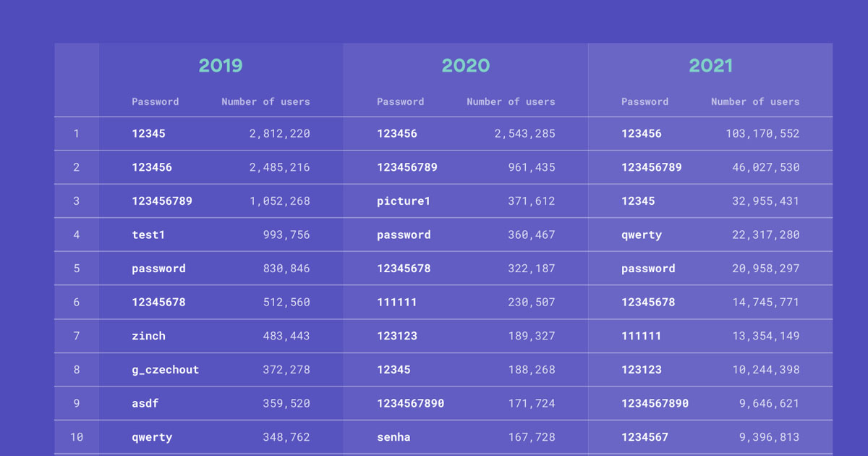Image resolution: width=868 pixels, height=456 pixels.
Task: Select the test1 password entry
Action: point(148,235)
